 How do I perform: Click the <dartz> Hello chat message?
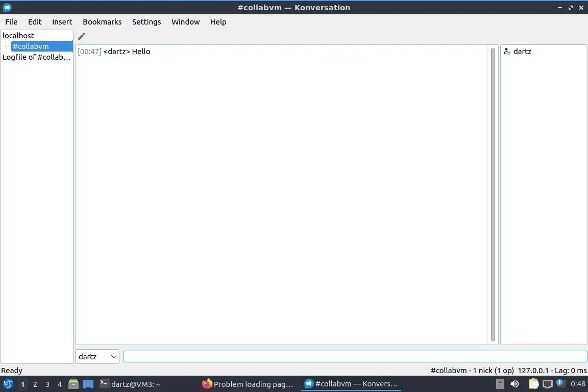pyautogui.click(x=127, y=52)
